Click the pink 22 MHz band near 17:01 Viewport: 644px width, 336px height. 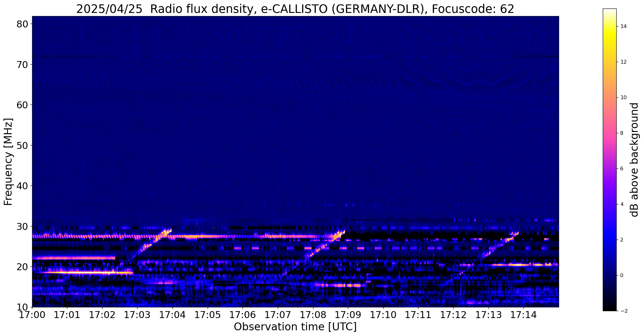click(74, 258)
